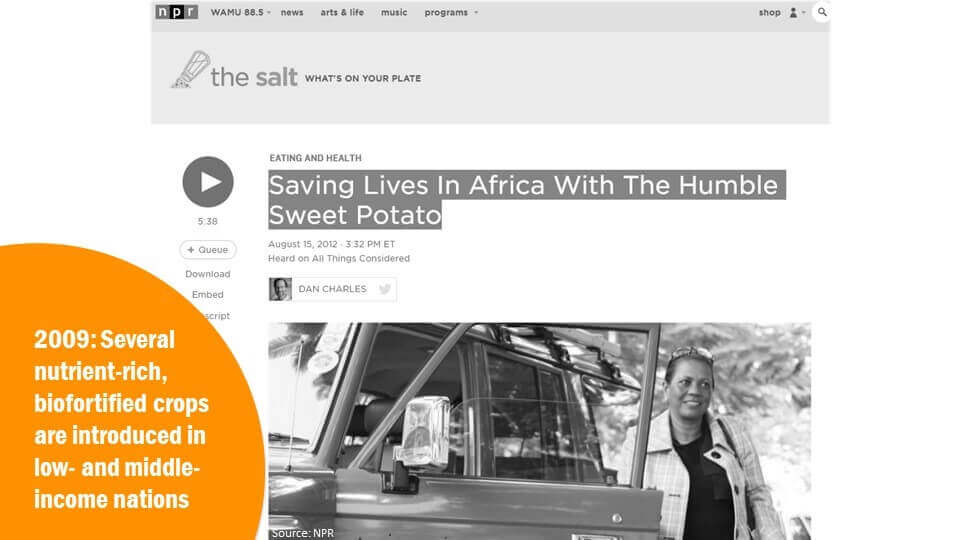Open the Eating and Health category
The width and height of the screenshot is (960, 540).
tap(315, 158)
